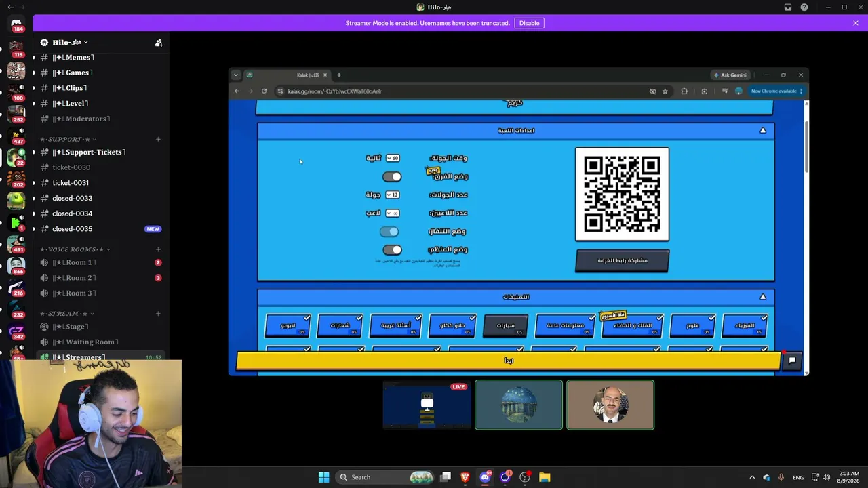
Task: Open the server icon with badge 437
Action: [16, 134]
